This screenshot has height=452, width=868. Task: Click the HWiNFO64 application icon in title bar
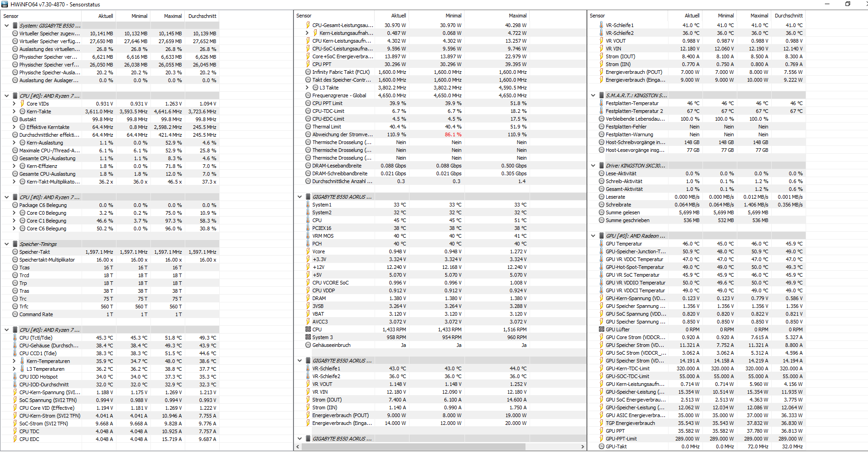tap(5, 4)
